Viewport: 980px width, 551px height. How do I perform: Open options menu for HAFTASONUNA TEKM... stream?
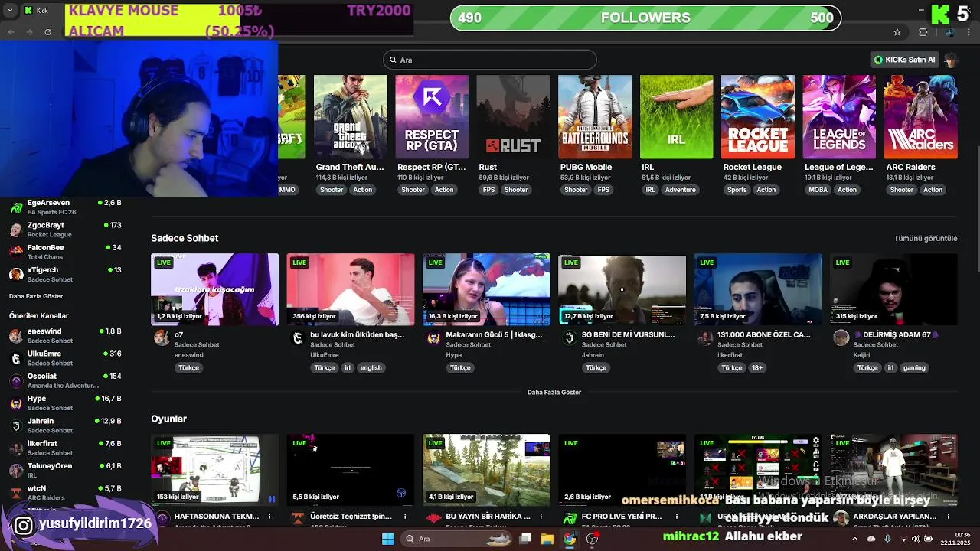(x=269, y=517)
